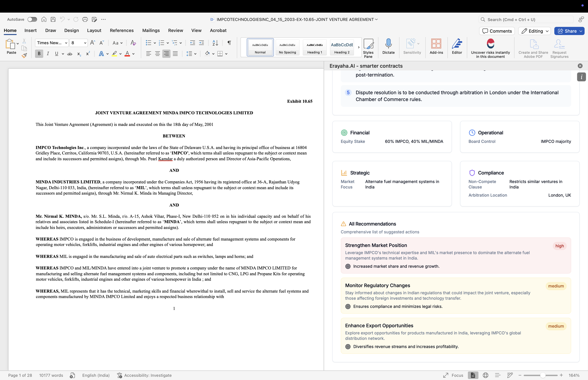Image resolution: width=588 pixels, height=380 pixels.
Task: Click the Clear Formatting eraser icon
Action: pos(133,43)
